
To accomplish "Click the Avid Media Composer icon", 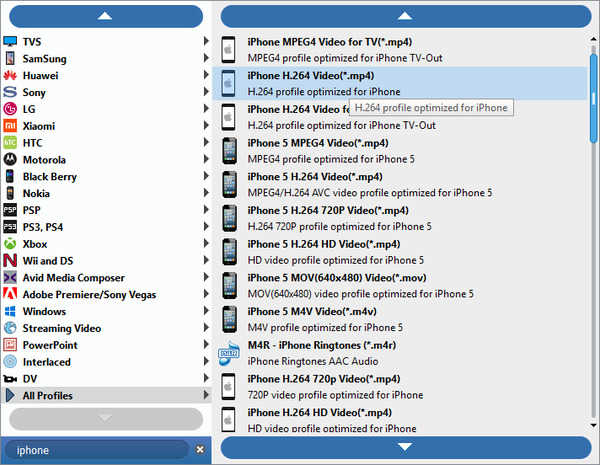I will point(10,277).
